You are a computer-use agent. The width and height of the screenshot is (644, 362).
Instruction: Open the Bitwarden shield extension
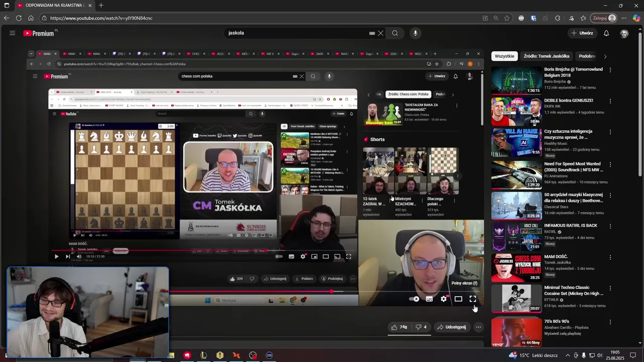point(533,18)
